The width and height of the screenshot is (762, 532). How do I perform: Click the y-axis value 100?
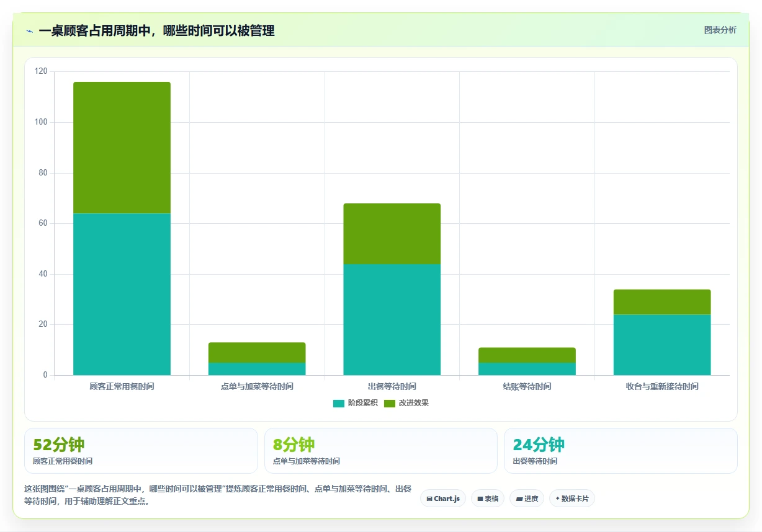pyautogui.click(x=41, y=122)
